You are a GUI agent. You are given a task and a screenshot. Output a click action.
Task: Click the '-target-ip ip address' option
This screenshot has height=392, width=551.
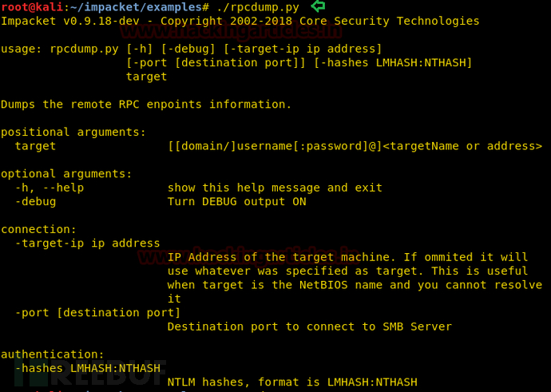pyautogui.click(x=88, y=244)
